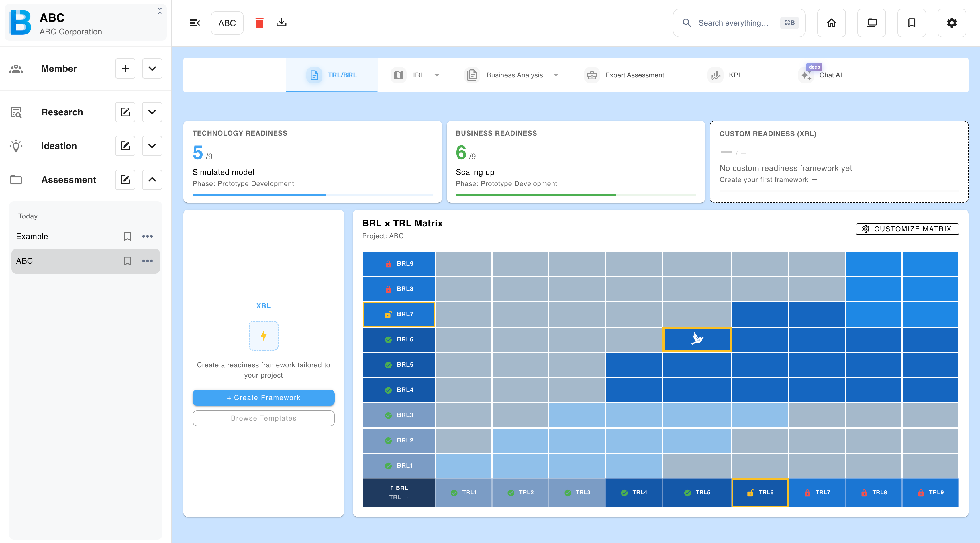Click Browse Templates button
This screenshot has width=980, height=543.
coord(263,418)
